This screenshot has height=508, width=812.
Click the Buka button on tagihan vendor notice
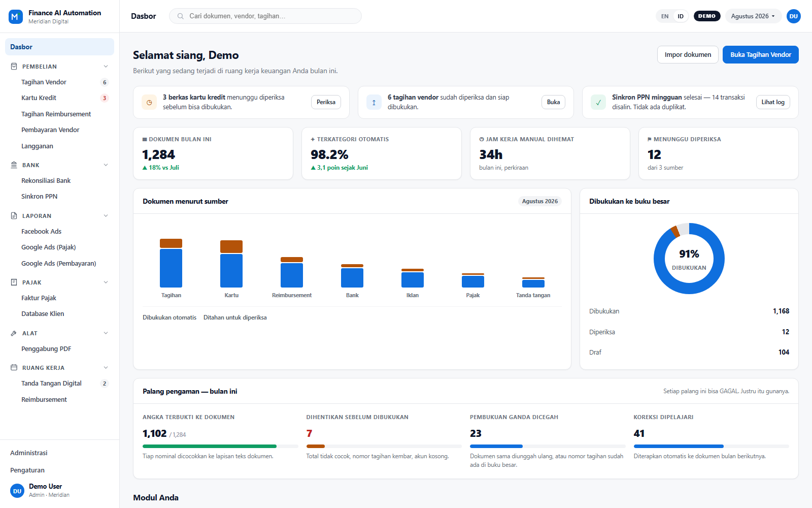(x=553, y=102)
